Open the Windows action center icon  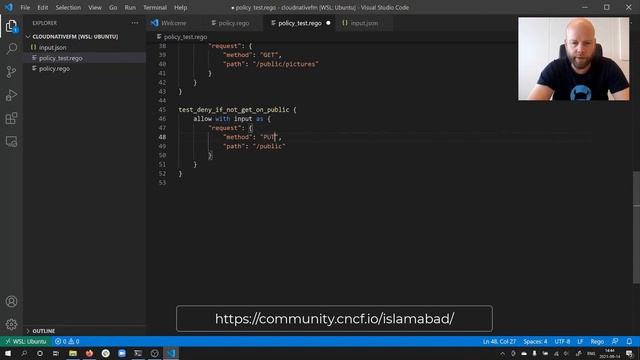pyautogui.click(x=629, y=353)
